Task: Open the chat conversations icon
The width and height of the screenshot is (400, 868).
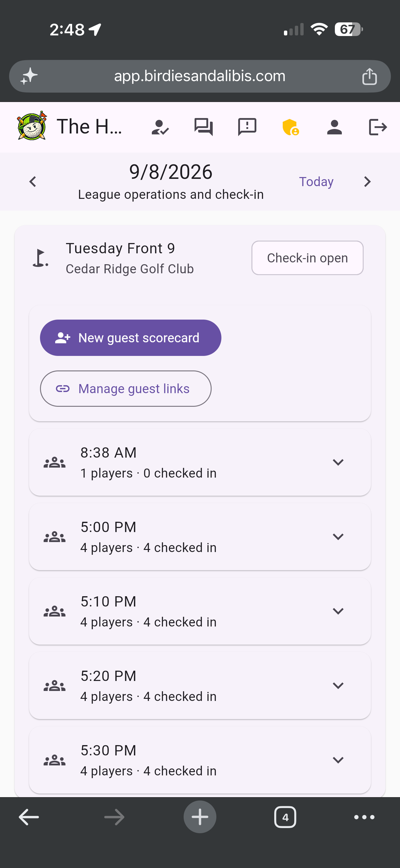Action: tap(203, 127)
